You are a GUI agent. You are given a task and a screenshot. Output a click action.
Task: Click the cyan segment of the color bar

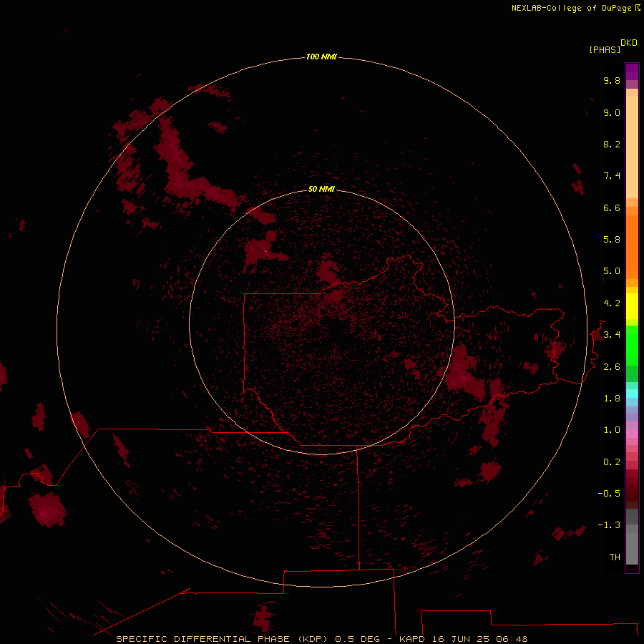pos(632,393)
